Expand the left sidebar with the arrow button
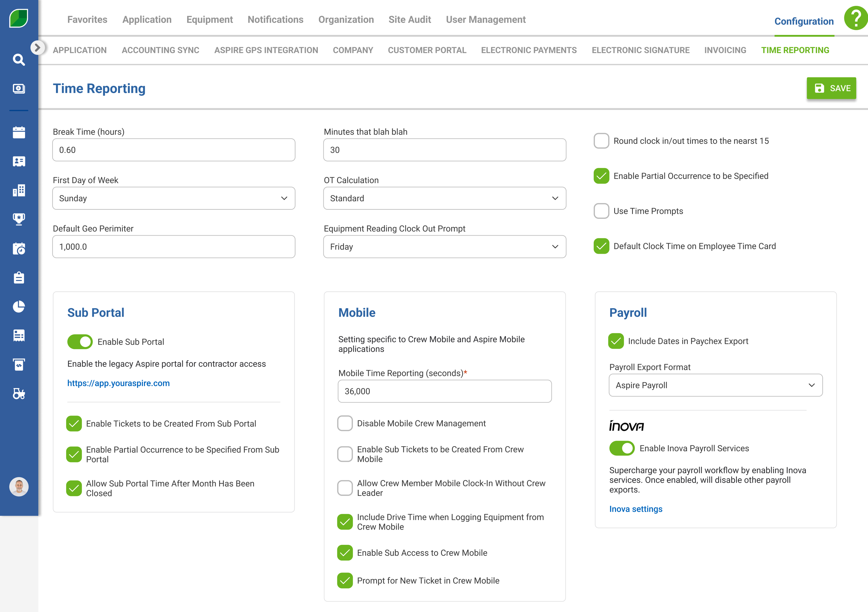Image resolution: width=868 pixels, height=612 pixels. [37, 47]
